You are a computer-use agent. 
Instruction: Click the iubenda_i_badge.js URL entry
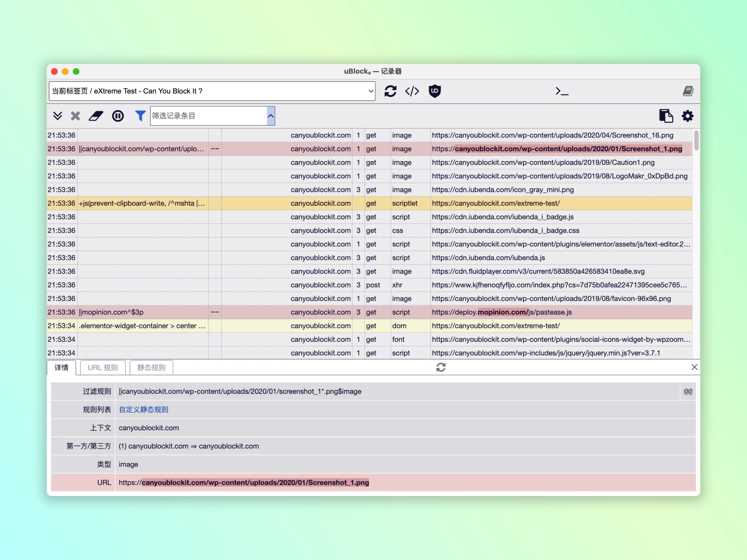pyautogui.click(x=503, y=217)
